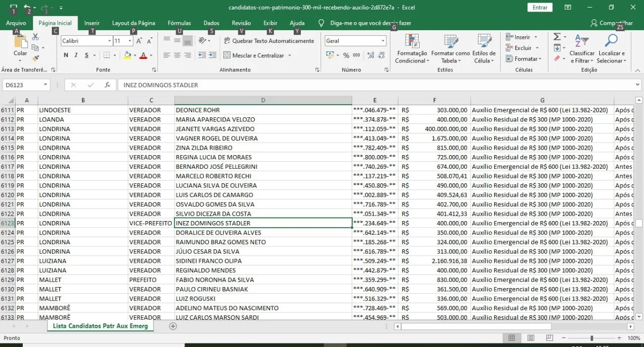644x347 pixels.
Task: Open the Arquivo tab
Action: 16,23
